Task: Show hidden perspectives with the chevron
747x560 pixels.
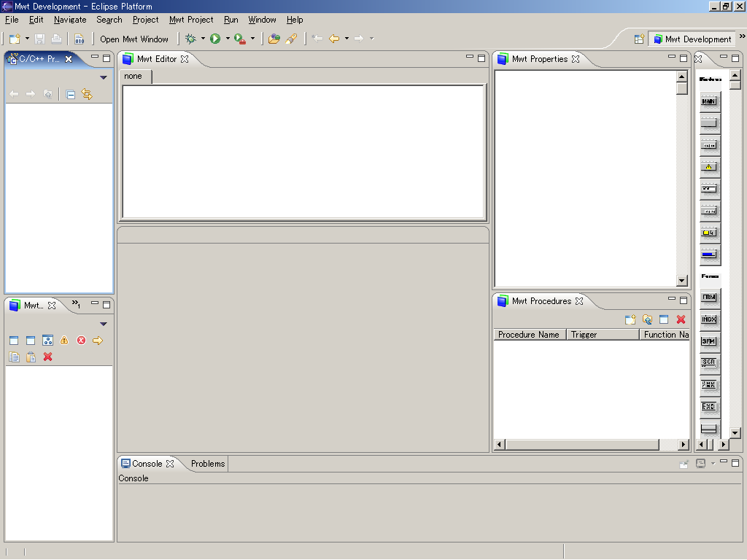Action: coord(742,36)
